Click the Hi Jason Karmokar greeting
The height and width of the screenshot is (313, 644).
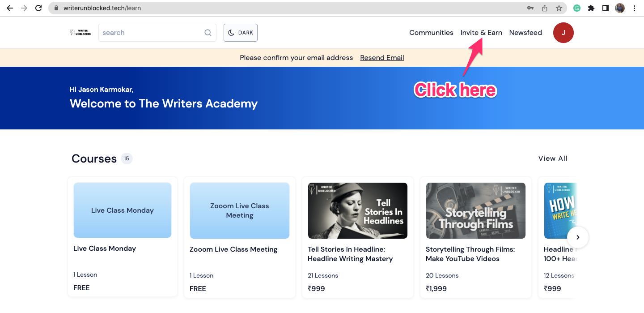[x=102, y=90]
